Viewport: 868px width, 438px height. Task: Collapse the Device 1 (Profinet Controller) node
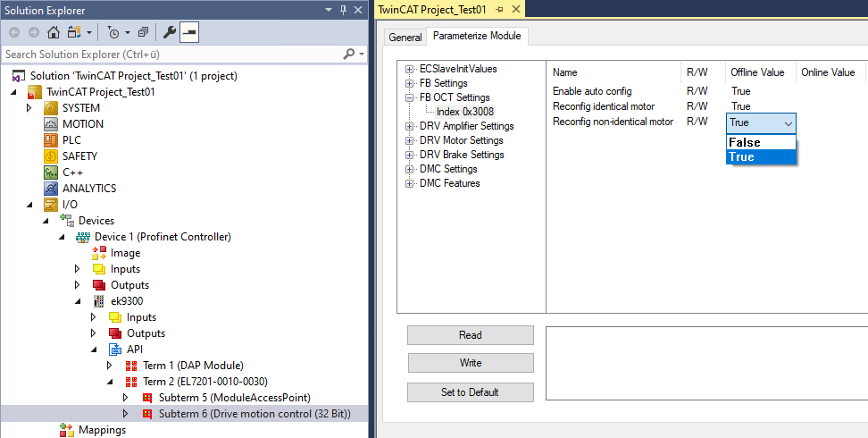[x=63, y=237]
